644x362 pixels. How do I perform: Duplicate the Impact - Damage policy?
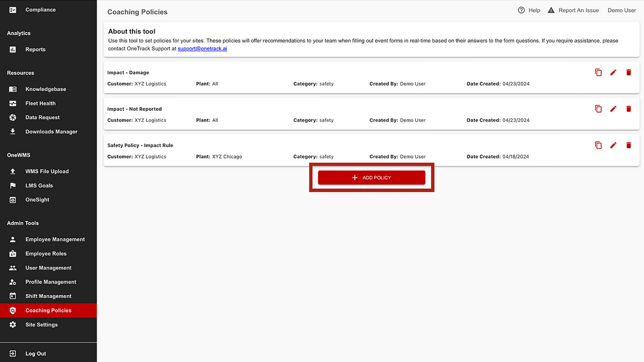598,73
